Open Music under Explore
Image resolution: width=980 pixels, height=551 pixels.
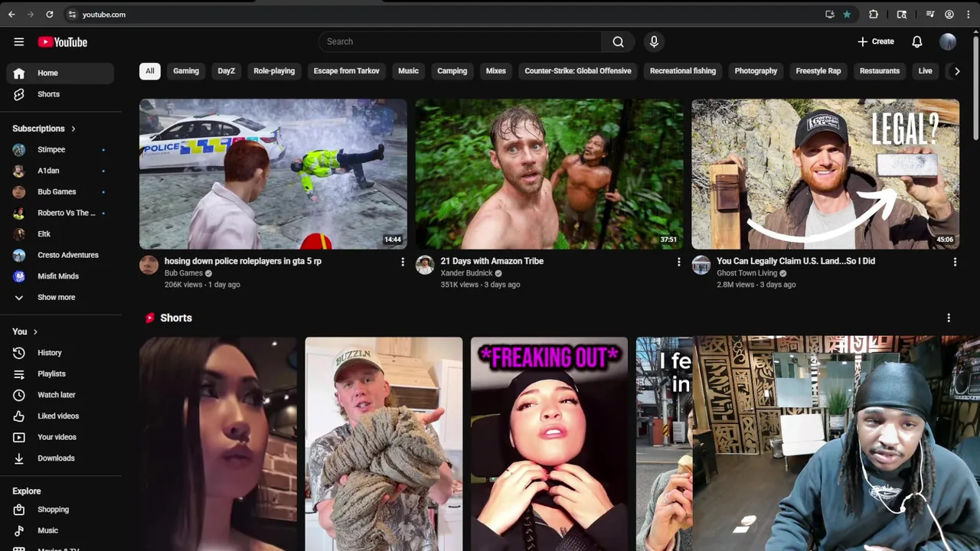pos(60,530)
